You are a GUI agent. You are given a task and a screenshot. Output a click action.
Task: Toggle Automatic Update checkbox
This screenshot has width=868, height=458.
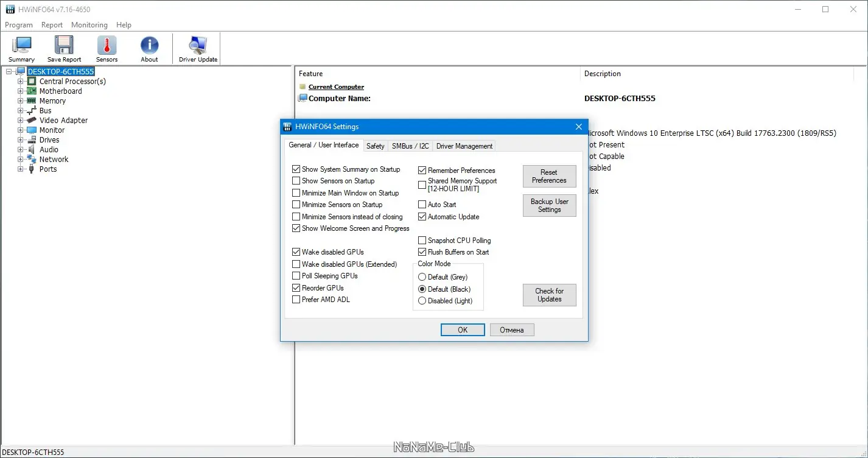click(422, 217)
